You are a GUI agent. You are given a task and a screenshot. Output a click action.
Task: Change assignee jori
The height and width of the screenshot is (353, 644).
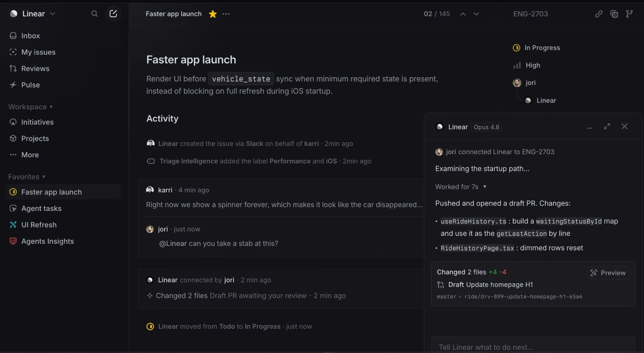[524, 83]
